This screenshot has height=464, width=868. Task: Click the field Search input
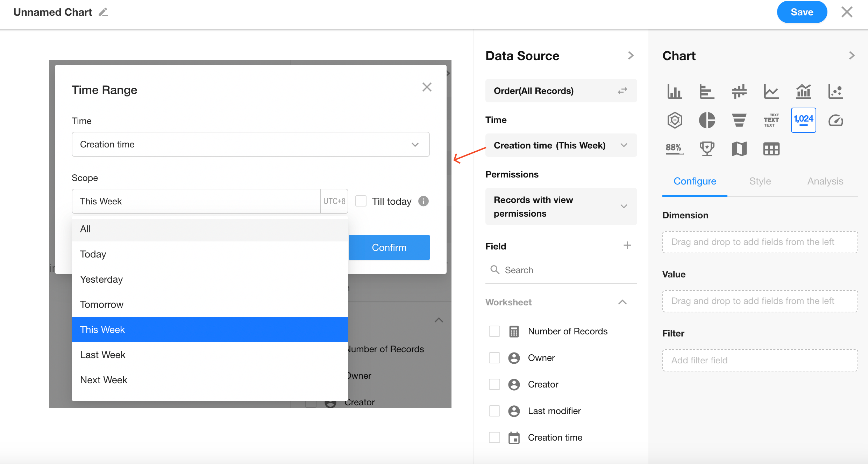click(560, 270)
